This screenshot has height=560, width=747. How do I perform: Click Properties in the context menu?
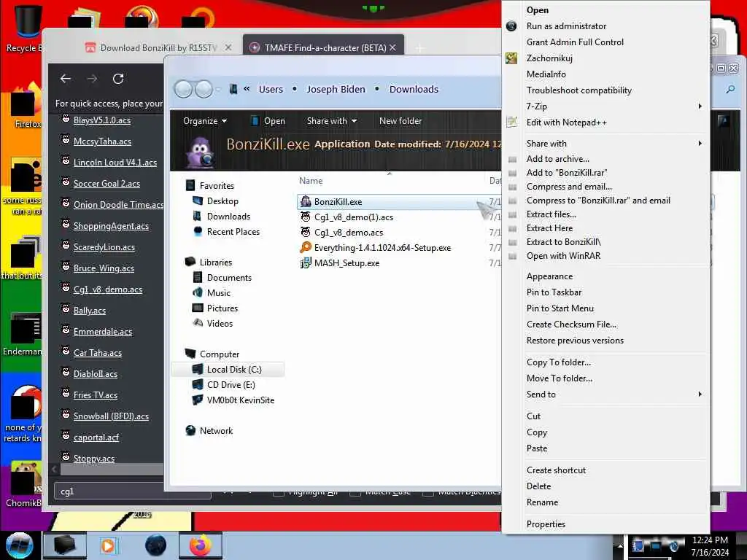coord(546,524)
